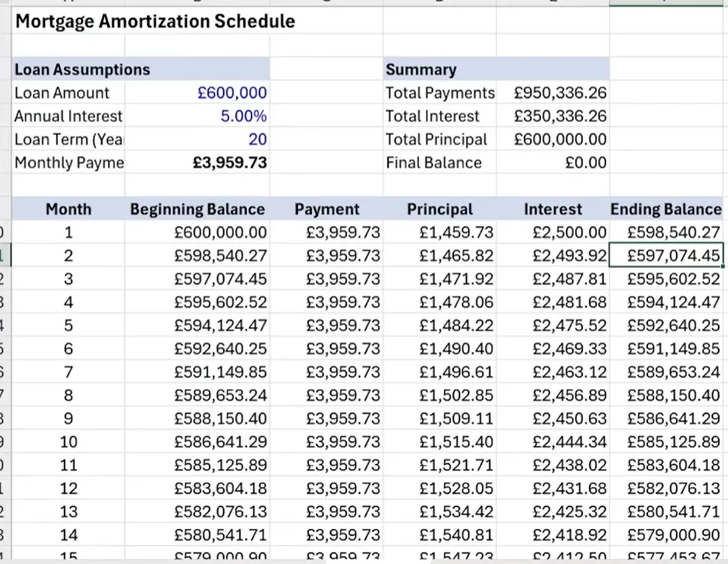The image size is (728, 564).
Task: Select the bold Monthly Payment amount cell
Action: click(x=230, y=163)
